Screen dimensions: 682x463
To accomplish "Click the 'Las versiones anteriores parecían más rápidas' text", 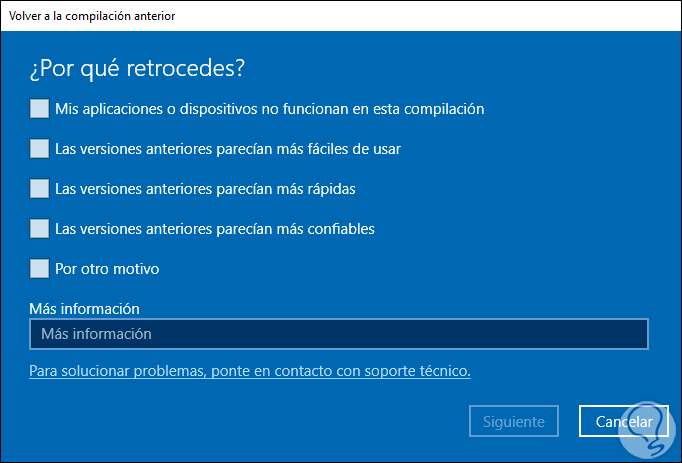I will [205, 188].
